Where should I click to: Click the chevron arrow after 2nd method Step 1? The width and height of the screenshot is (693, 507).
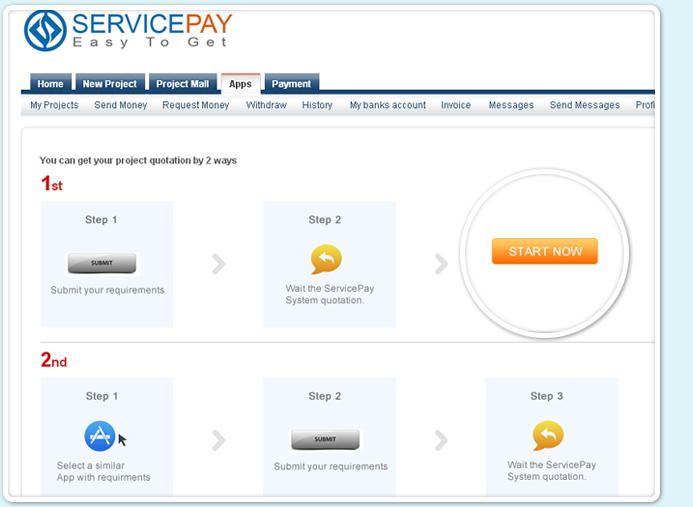pos(219,440)
